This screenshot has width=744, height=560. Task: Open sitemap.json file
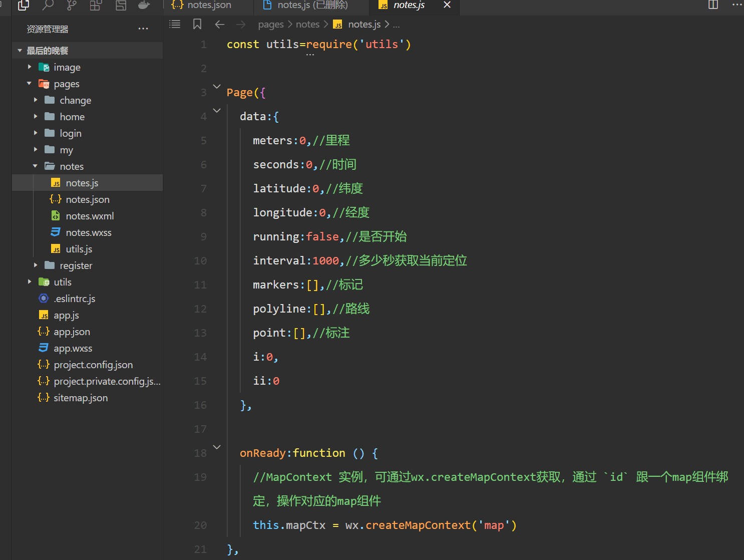click(x=88, y=398)
